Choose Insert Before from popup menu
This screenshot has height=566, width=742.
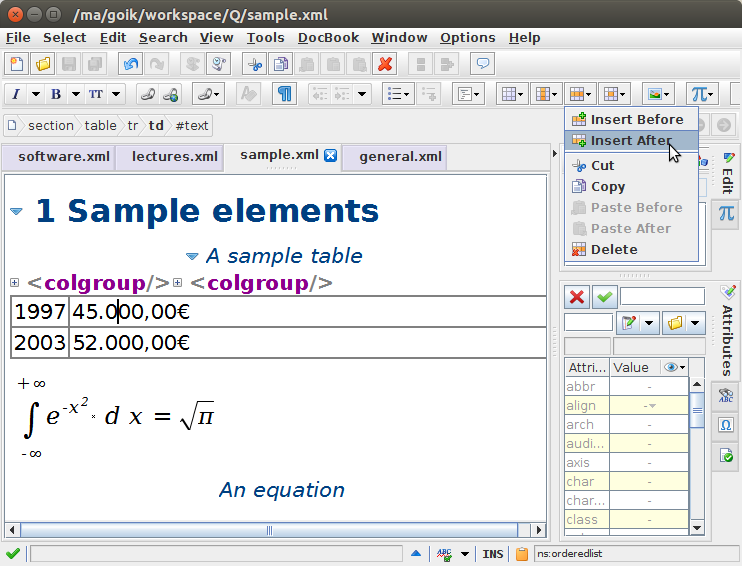(x=631, y=119)
